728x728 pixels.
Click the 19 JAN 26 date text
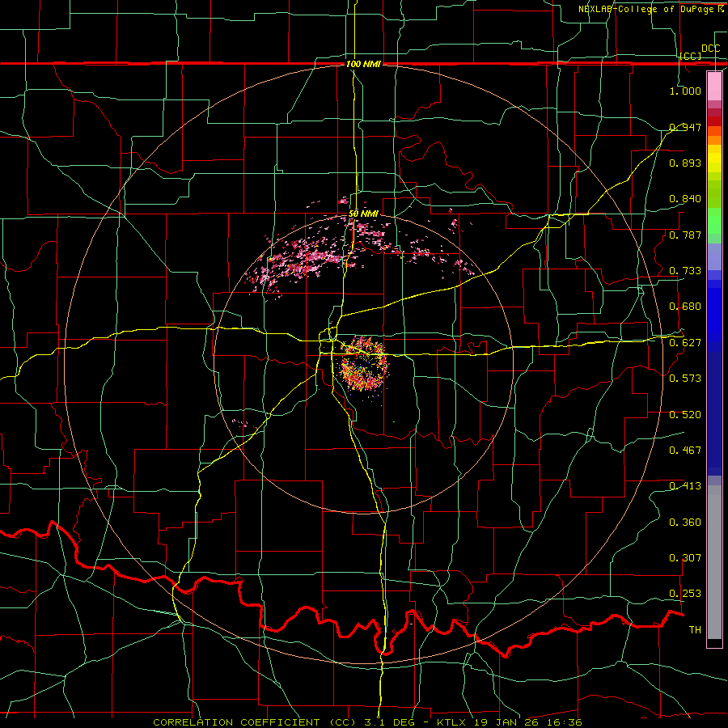(x=507, y=722)
